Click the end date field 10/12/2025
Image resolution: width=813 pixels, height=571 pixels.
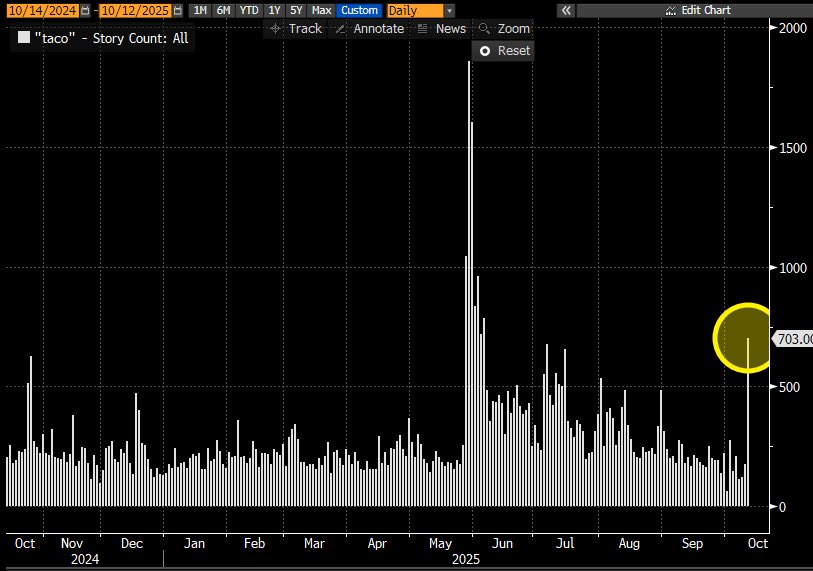[x=133, y=10]
